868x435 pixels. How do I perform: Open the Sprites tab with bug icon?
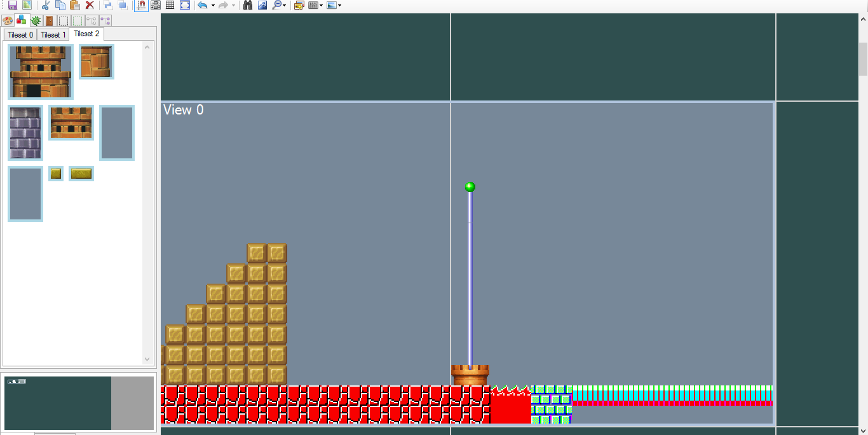(x=36, y=20)
